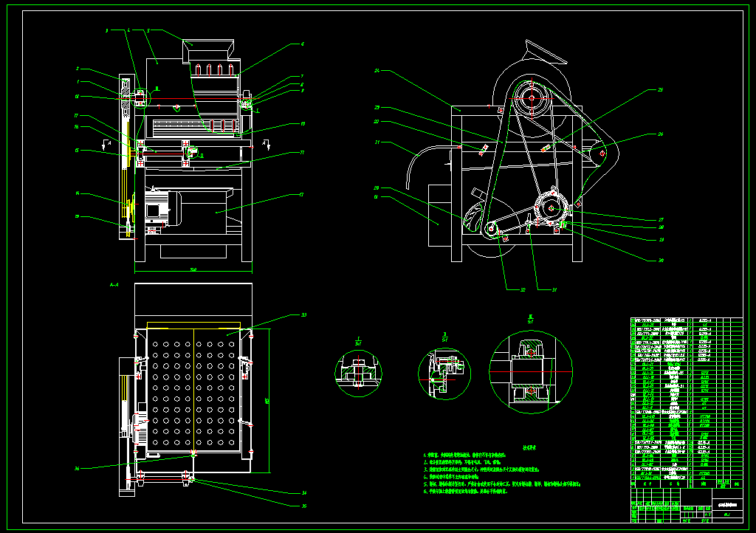The width and height of the screenshot is (756, 533).
Task: Select the perforated sieve plate in A-A view
Action: click(193, 391)
